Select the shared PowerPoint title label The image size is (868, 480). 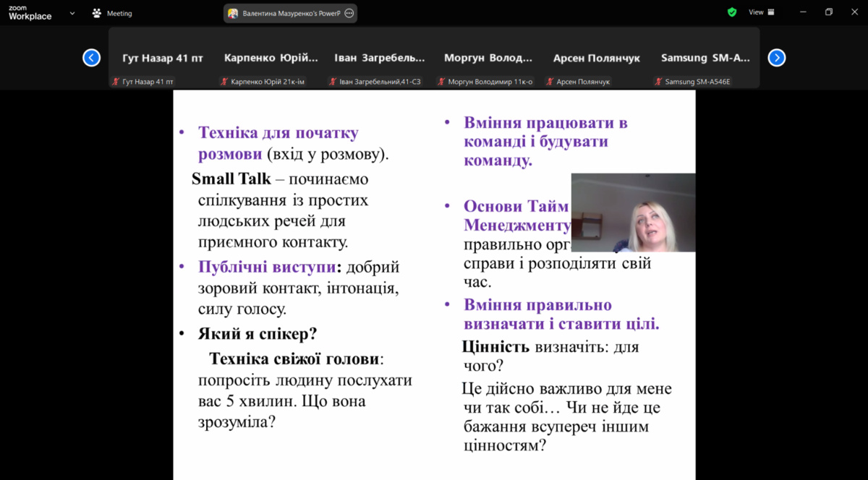click(x=291, y=13)
